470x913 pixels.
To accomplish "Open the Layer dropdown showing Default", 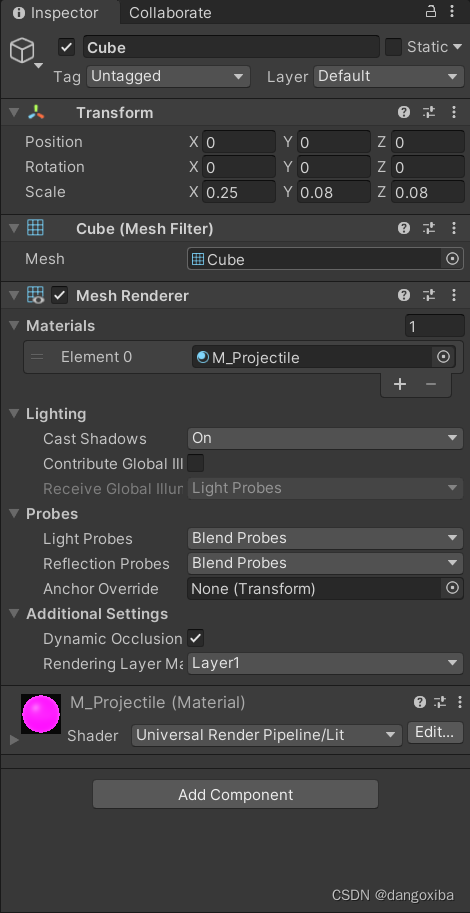I will click(x=388, y=76).
